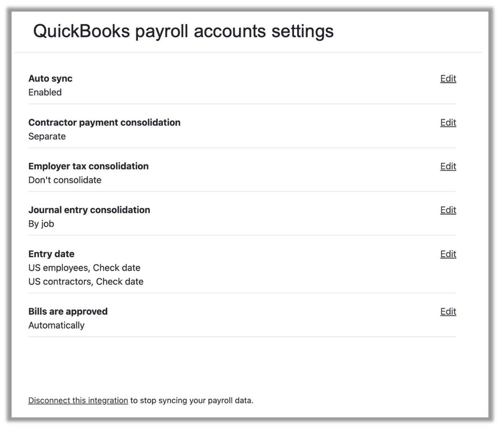504x431 pixels.
Task: Select the Journal entry consolidation heading
Action: click(89, 210)
